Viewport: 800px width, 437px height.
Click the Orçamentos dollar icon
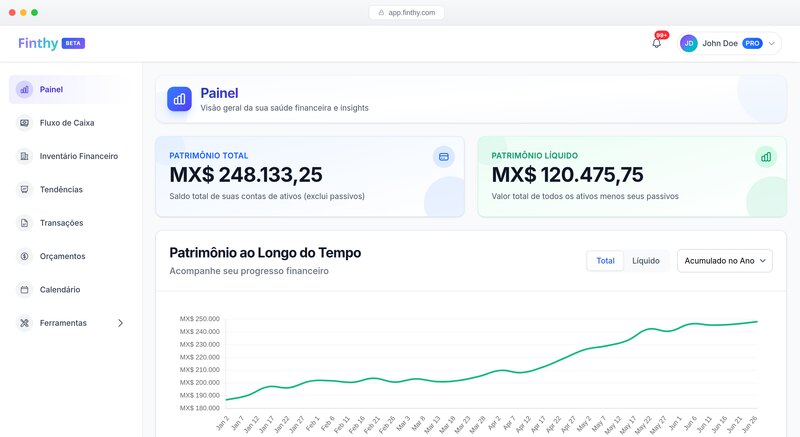coord(24,256)
